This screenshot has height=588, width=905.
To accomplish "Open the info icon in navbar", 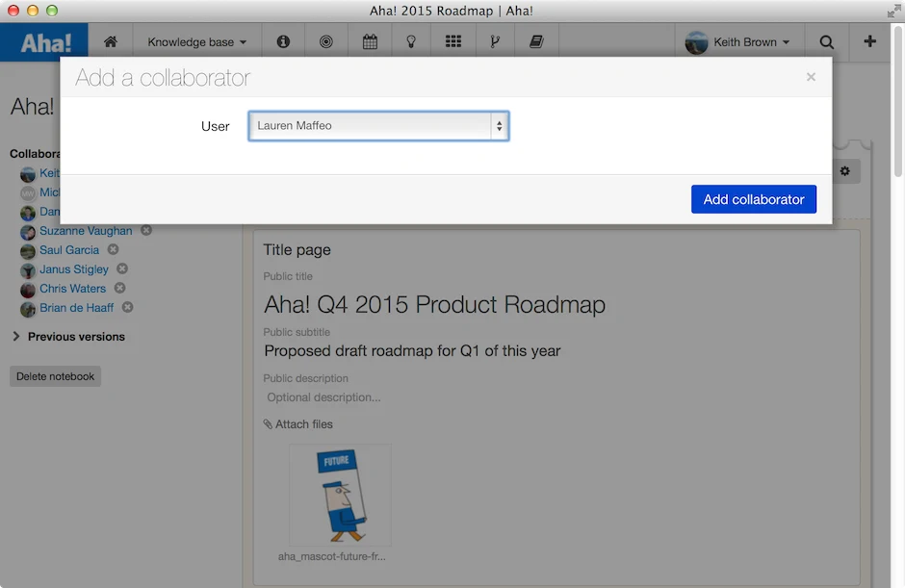I will pyautogui.click(x=283, y=41).
